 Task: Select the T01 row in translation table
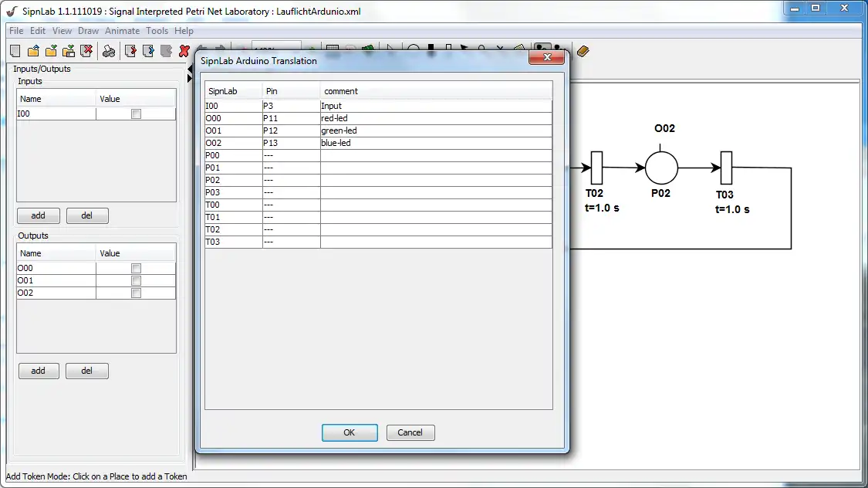pos(379,217)
